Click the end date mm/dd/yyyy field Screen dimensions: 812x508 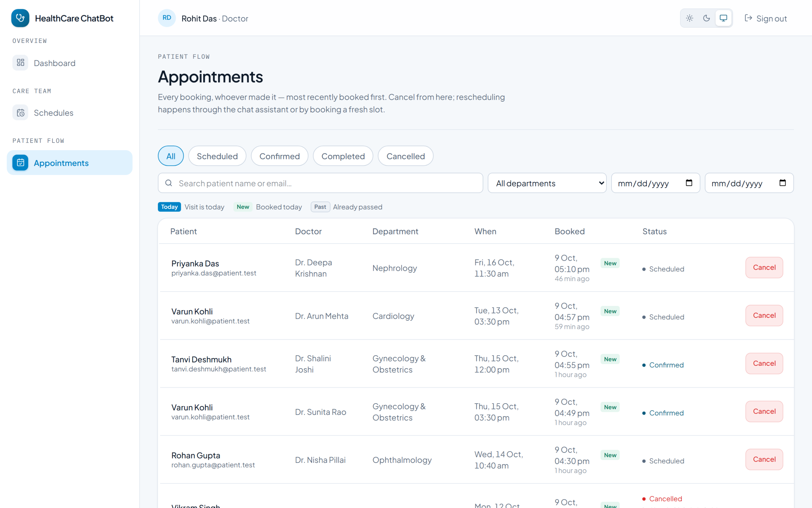point(749,183)
